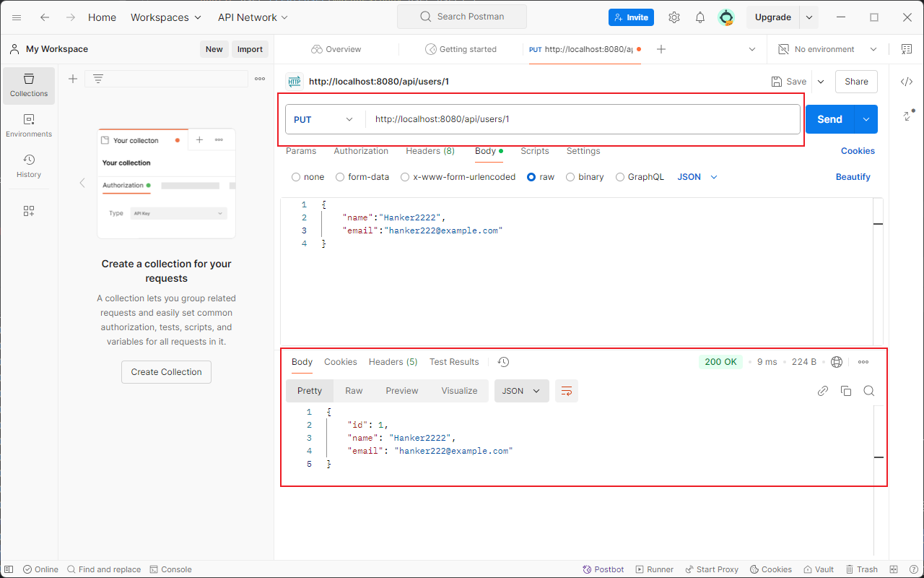The width and height of the screenshot is (924, 578).
Task: Open the configure sidebar grid icon
Action: pos(29,211)
